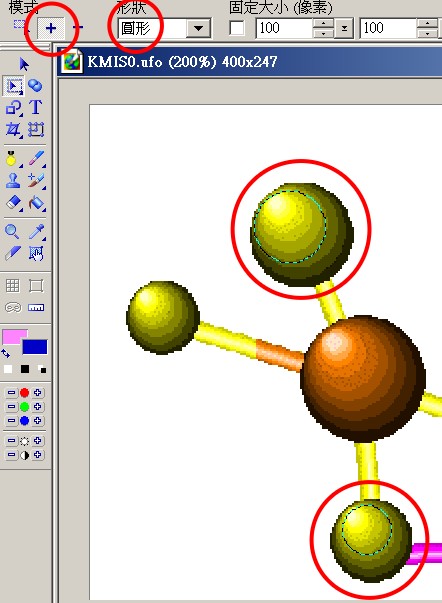The width and height of the screenshot is (442, 603).
Task: Toggle the mask mode icon
Action: coord(13,307)
